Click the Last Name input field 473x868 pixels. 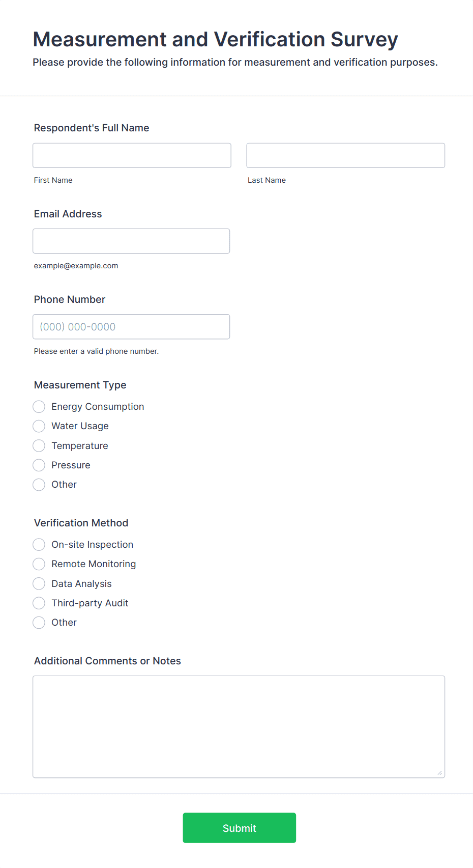pyautogui.click(x=345, y=155)
